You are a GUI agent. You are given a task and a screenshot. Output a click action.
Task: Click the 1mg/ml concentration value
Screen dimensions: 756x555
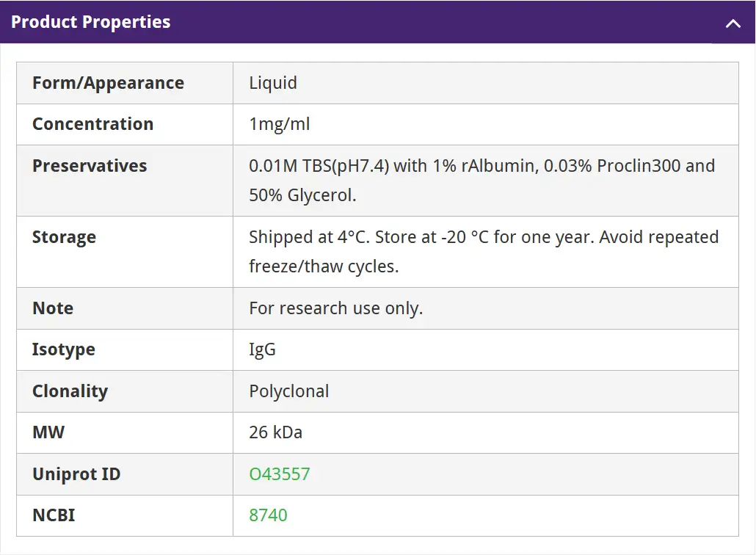tap(280, 124)
